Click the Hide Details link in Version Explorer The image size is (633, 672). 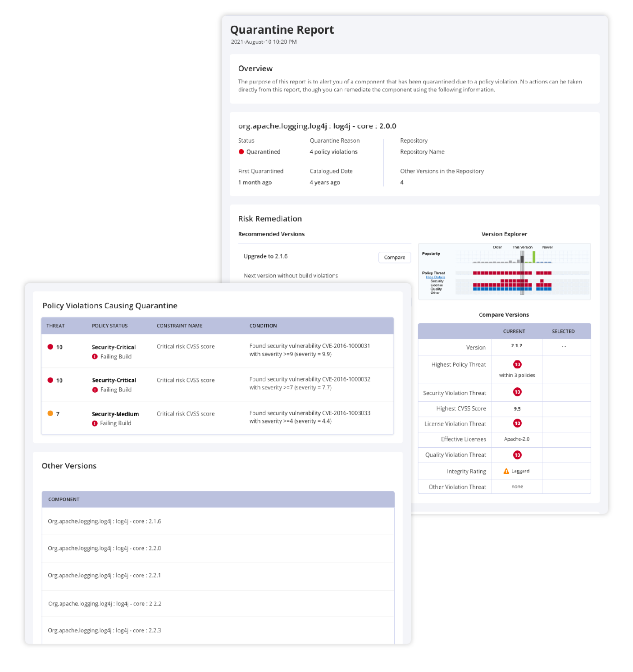(435, 277)
